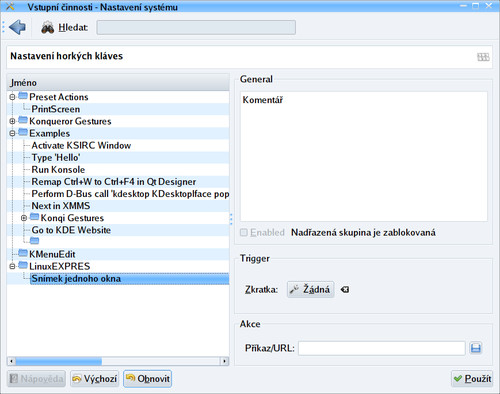Click the search field next to Hledat

(x=196, y=27)
